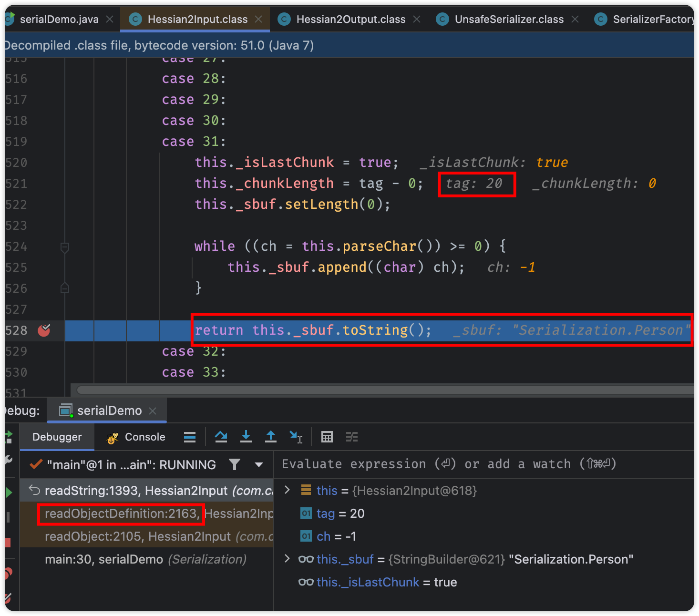The image size is (699, 616).
Task: Click the 'case 31:' code line
Action: click(194, 141)
